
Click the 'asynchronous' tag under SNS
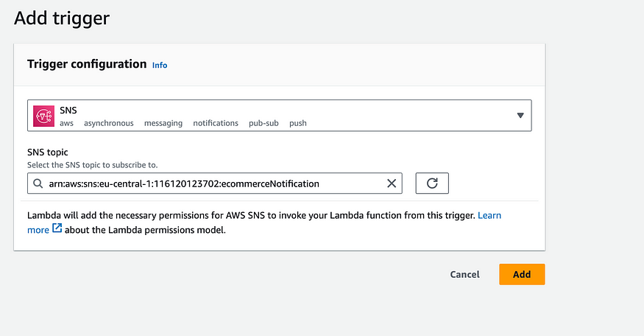108,123
